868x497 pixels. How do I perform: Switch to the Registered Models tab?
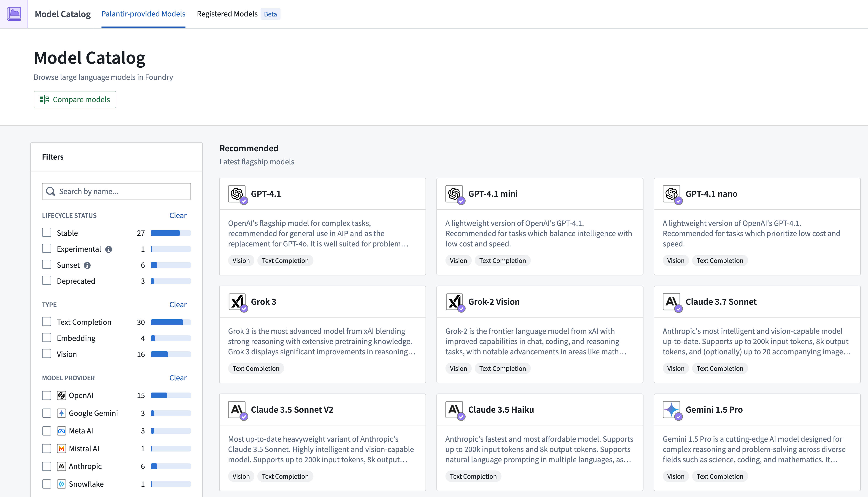[227, 14]
